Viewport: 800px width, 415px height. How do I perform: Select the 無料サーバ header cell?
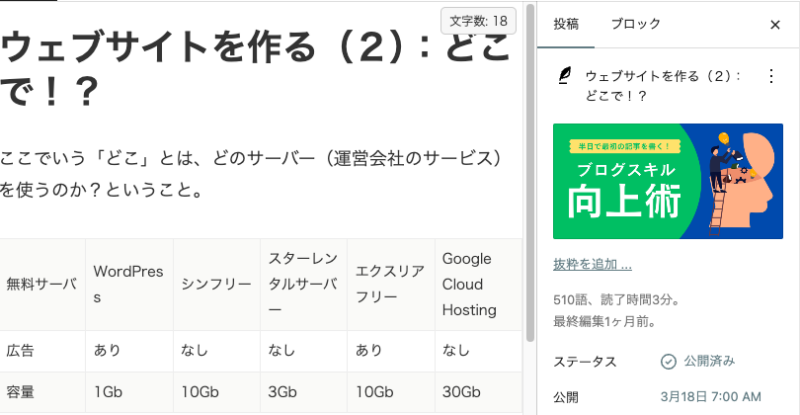tap(42, 284)
